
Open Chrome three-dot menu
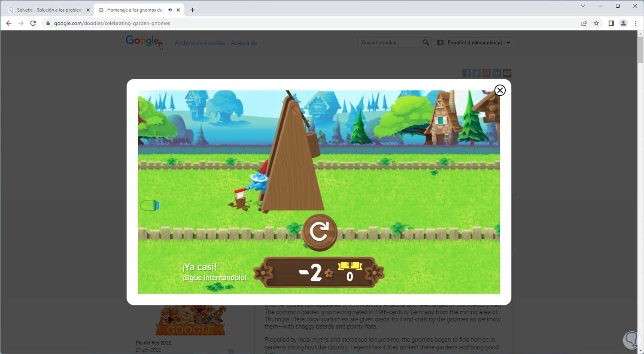pyautogui.click(x=635, y=23)
